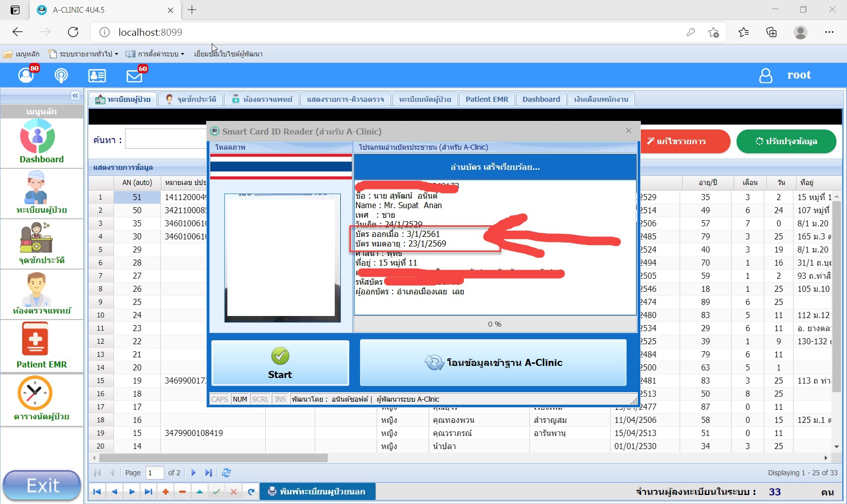Switch to the ทะเบียนผู้ป่วย tab
847x504 pixels.
tap(123, 99)
